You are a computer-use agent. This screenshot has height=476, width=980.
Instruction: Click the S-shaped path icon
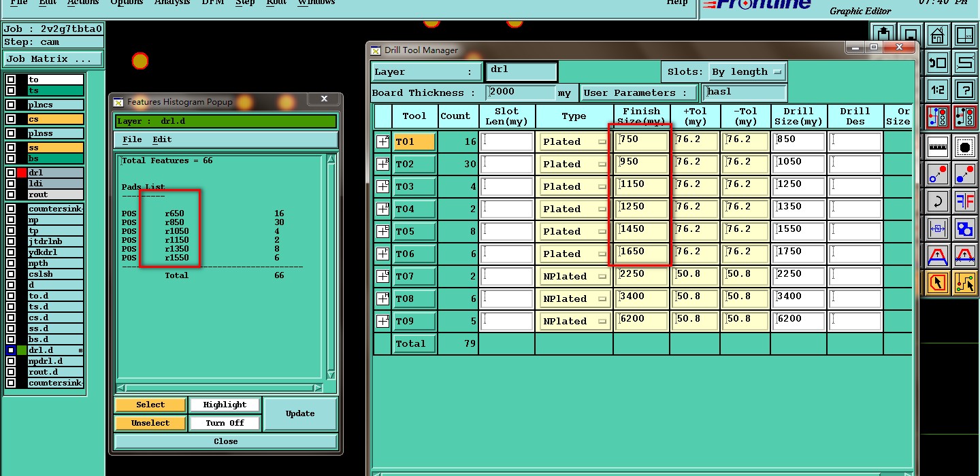click(965, 63)
